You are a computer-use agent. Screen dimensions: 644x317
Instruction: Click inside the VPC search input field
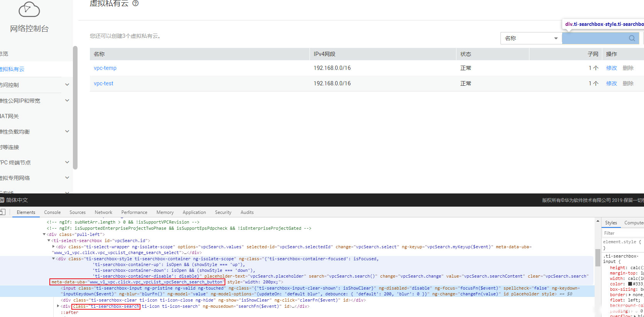coord(595,38)
